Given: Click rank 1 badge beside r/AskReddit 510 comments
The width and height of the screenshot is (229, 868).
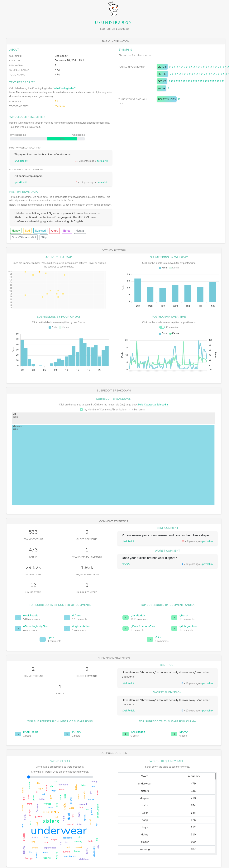Looking at the screenshot, I should (18, 617).
